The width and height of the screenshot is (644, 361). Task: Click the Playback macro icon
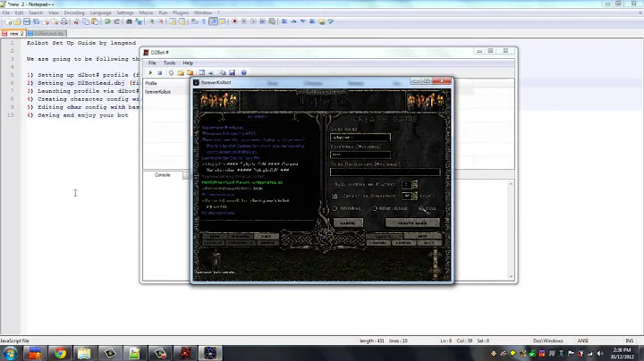pyautogui.click(x=253, y=21)
